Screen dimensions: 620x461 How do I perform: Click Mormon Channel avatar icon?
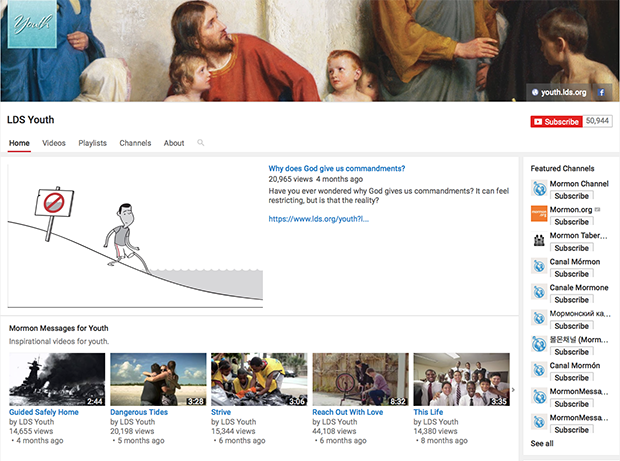click(x=539, y=188)
